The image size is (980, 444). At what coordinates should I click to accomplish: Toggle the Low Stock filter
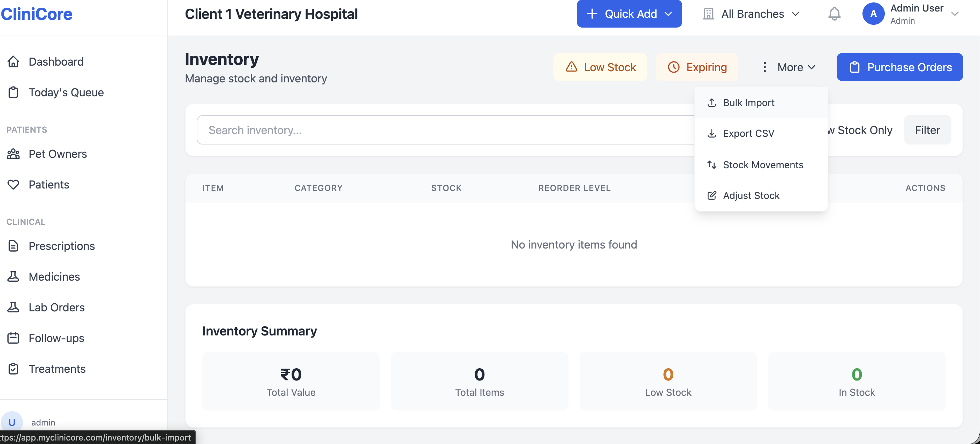pyautogui.click(x=600, y=67)
